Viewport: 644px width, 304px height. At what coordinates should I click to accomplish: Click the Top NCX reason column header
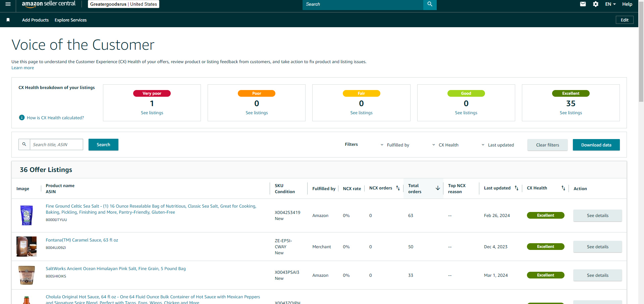coord(457,188)
